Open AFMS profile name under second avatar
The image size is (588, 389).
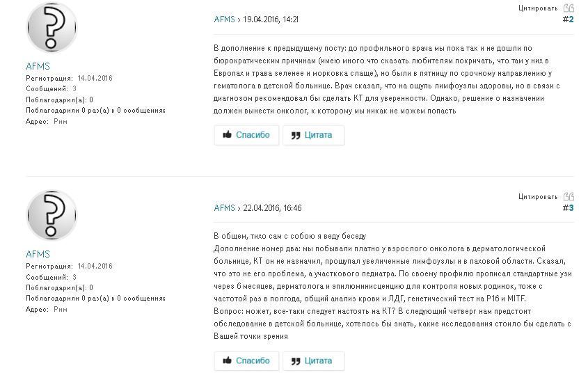38,254
